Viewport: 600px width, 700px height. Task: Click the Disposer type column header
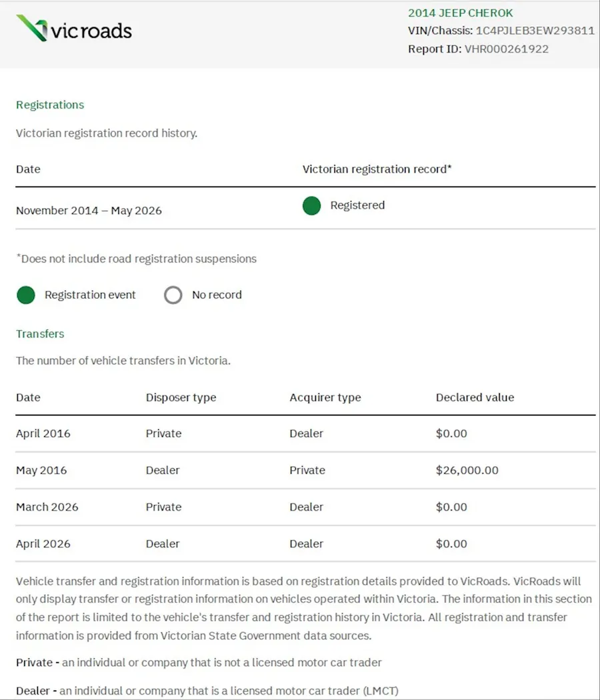pos(181,397)
